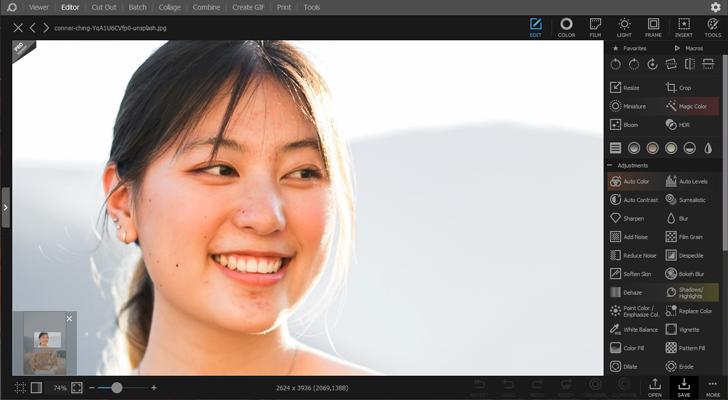Expand the left side panel arrow

point(5,208)
